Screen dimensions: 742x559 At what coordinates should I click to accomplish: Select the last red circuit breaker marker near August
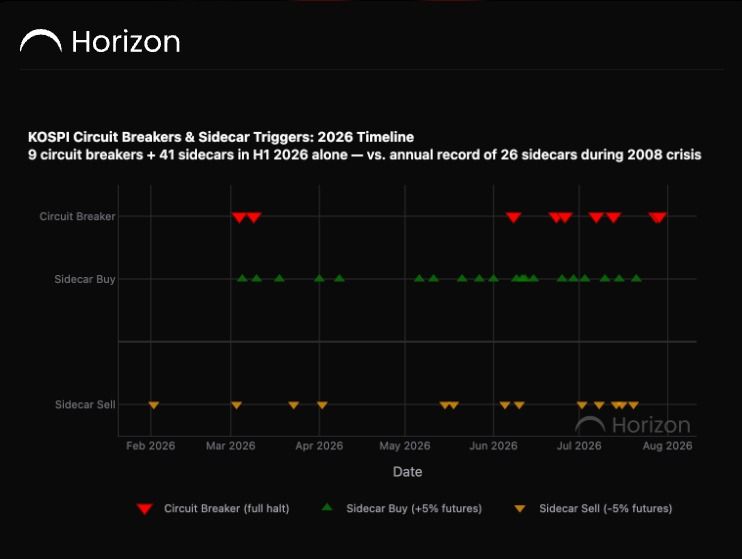tap(660, 217)
